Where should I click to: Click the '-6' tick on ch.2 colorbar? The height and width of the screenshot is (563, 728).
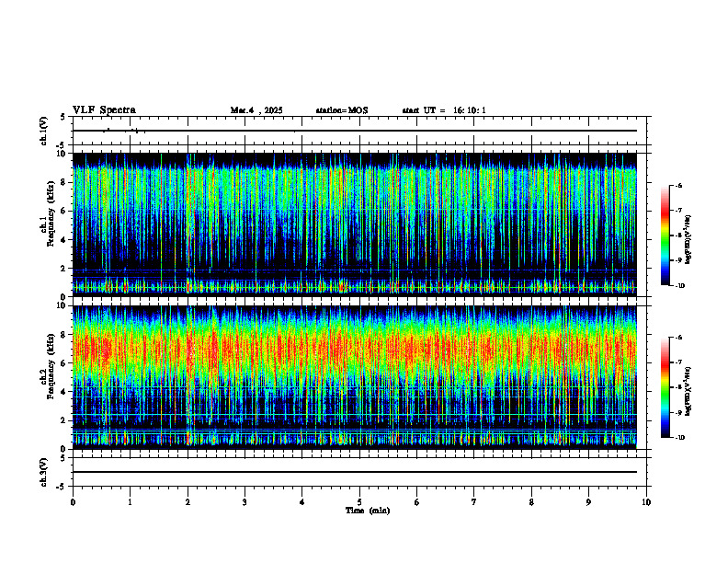coord(678,338)
